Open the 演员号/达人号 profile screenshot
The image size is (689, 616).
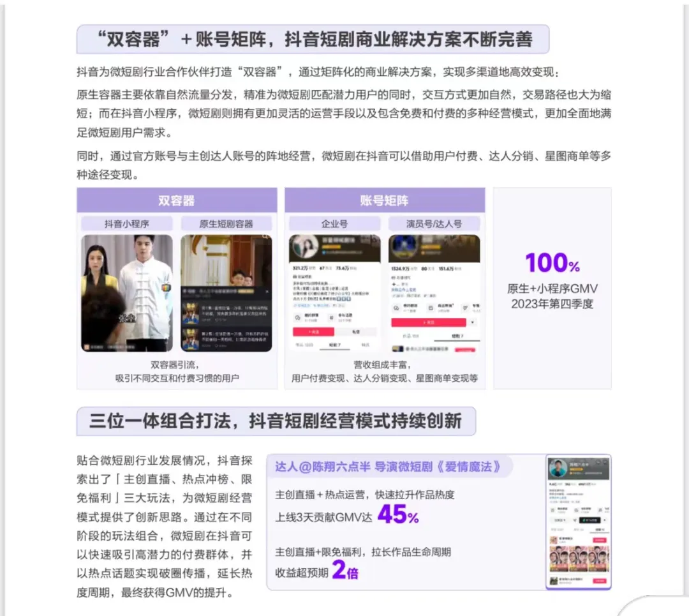coord(434,293)
